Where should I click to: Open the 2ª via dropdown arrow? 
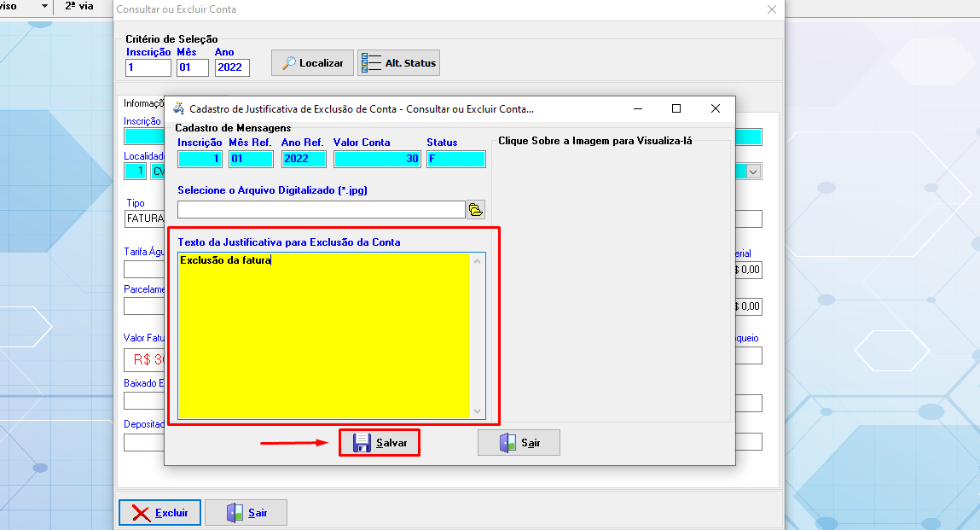(x=105, y=6)
